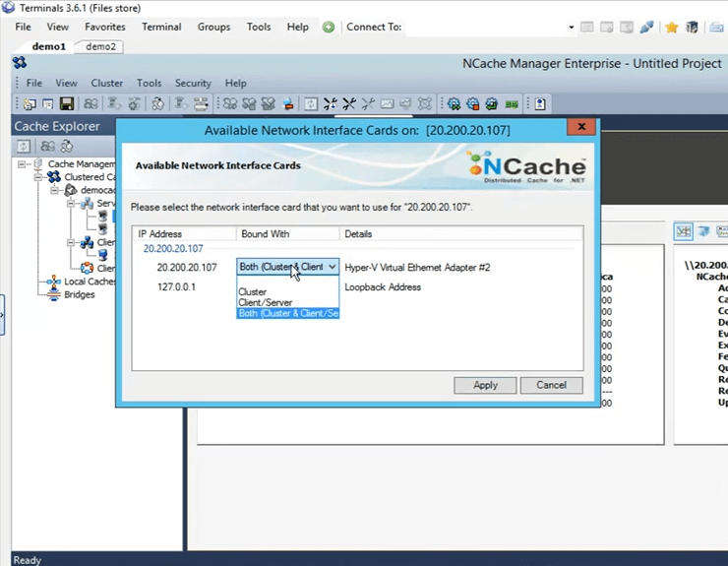The image size is (728, 566).
Task: Click the wrench-and-screwdriver icon with the blue arrow
Action: pyautogui.click(x=331, y=103)
